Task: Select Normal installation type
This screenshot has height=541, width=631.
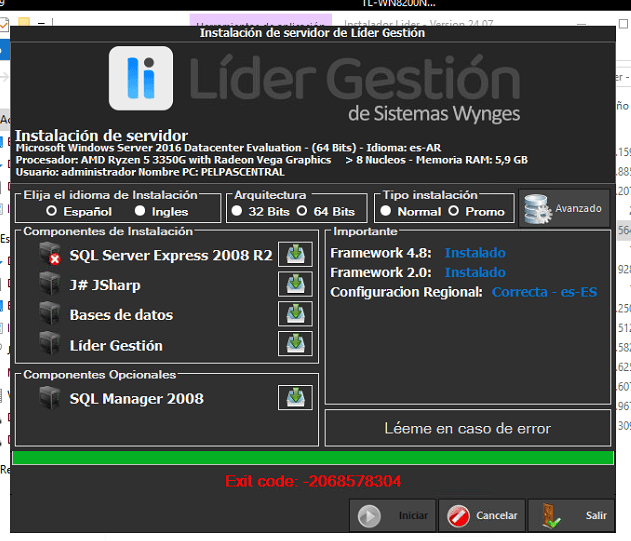Action: coord(386,212)
